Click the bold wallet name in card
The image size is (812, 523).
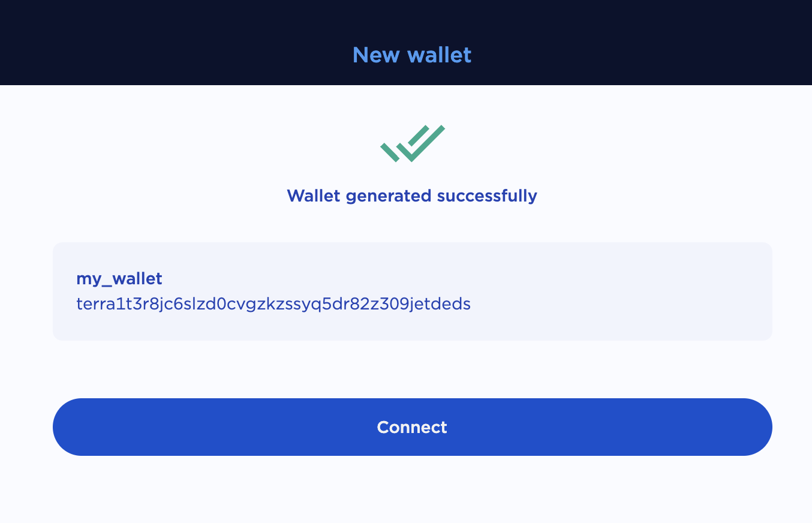(x=119, y=278)
